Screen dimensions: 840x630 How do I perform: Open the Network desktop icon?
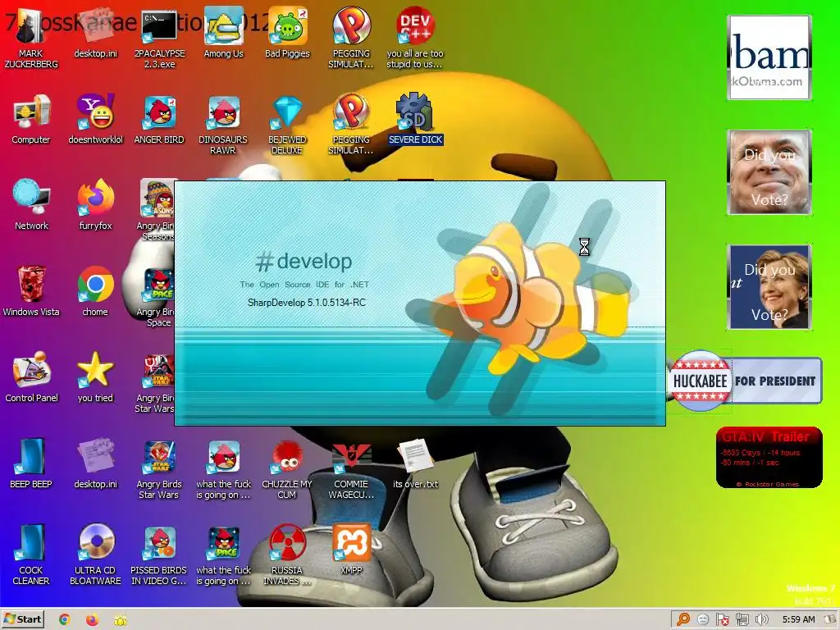pos(31,205)
